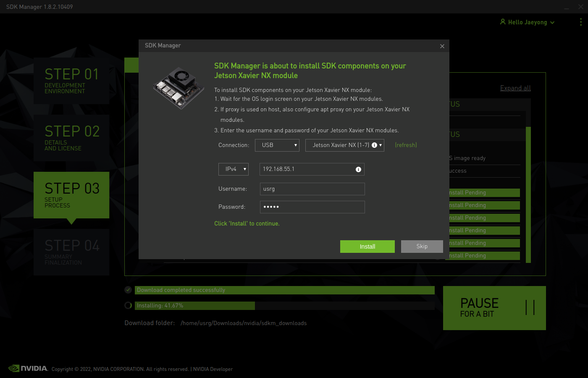Click the Skip button
This screenshot has height=378, width=588.
coord(422,247)
